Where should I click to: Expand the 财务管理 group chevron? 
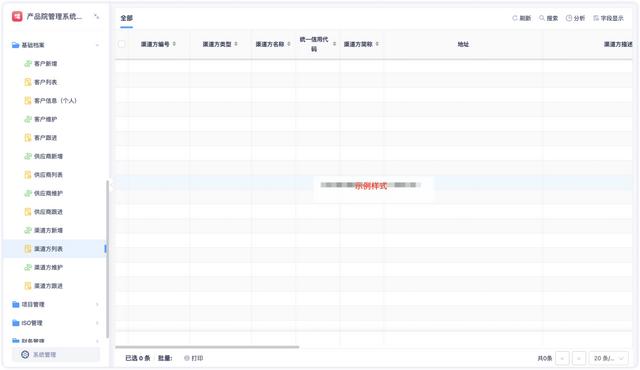[x=98, y=341]
